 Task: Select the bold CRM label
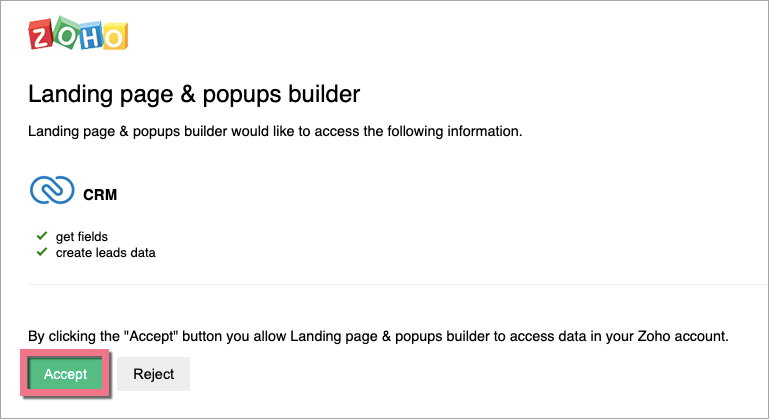tap(100, 195)
